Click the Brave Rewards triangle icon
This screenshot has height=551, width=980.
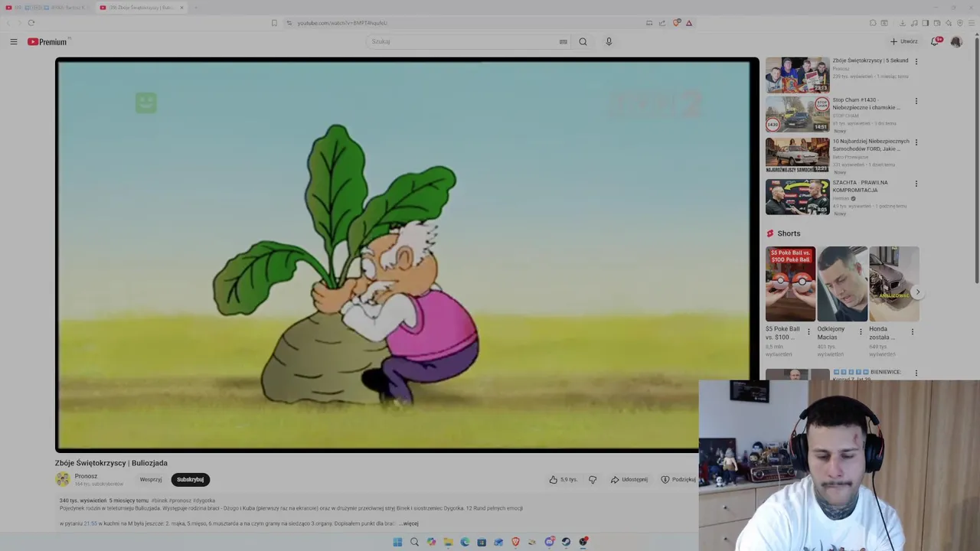(x=689, y=23)
